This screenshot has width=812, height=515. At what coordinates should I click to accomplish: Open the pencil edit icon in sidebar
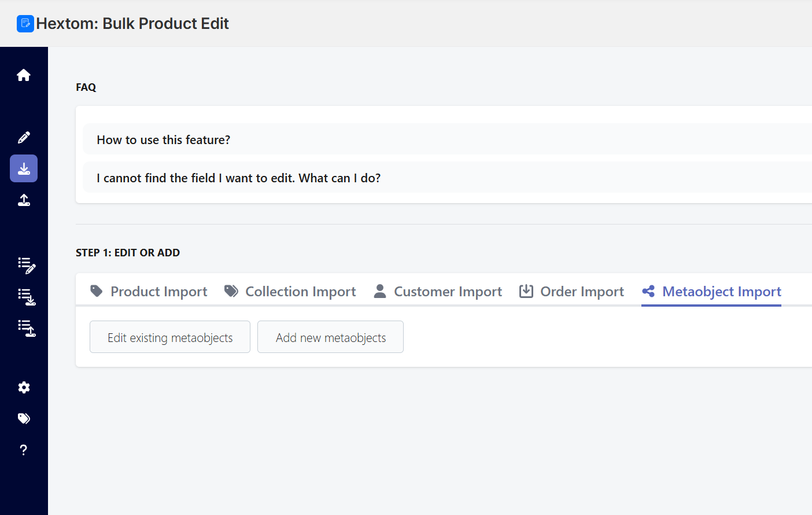click(x=24, y=137)
